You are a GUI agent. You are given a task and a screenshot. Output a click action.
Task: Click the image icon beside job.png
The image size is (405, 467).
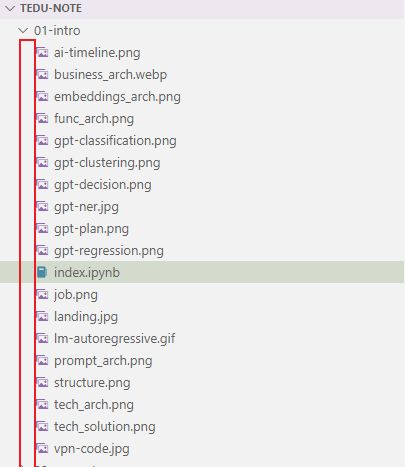point(42,294)
